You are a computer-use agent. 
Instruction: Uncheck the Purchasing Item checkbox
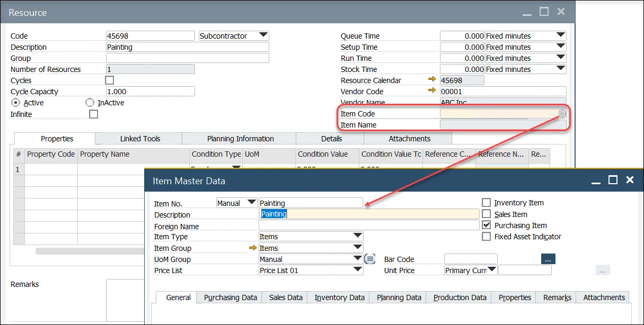coord(486,225)
